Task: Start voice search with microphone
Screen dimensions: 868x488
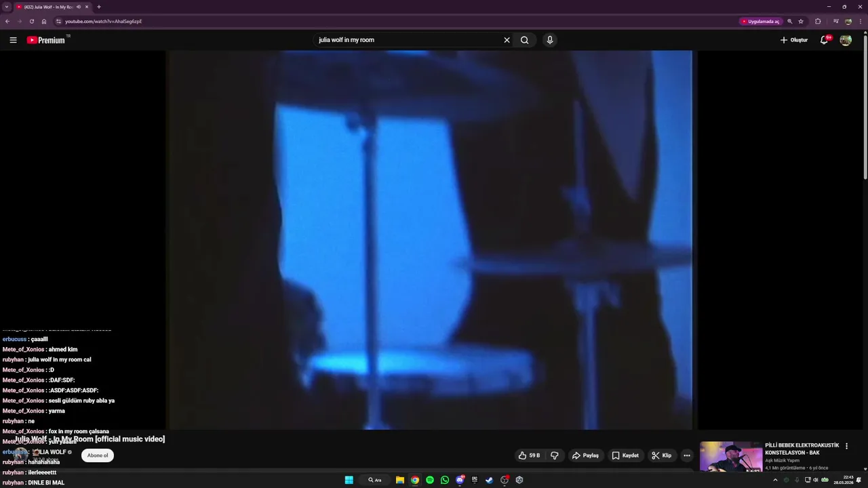Action: click(x=550, y=40)
